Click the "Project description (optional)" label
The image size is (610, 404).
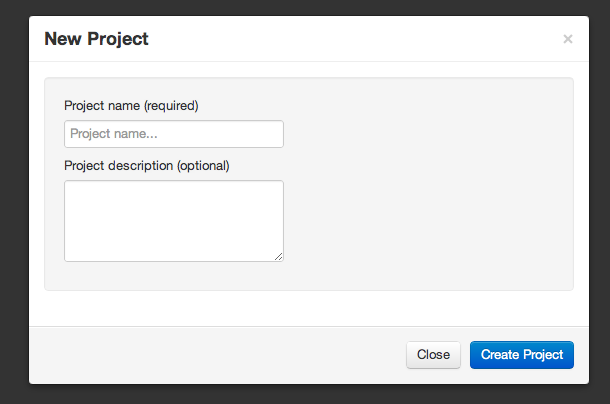[147, 165]
